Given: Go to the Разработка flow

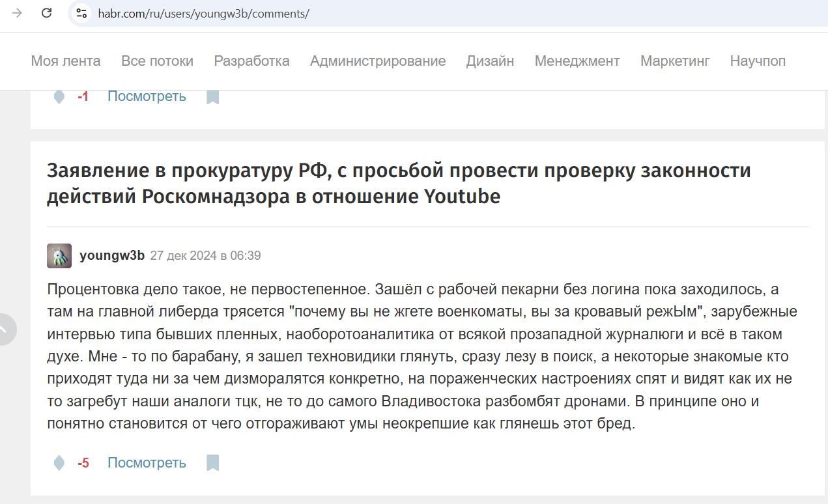Looking at the screenshot, I should [x=251, y=61].
